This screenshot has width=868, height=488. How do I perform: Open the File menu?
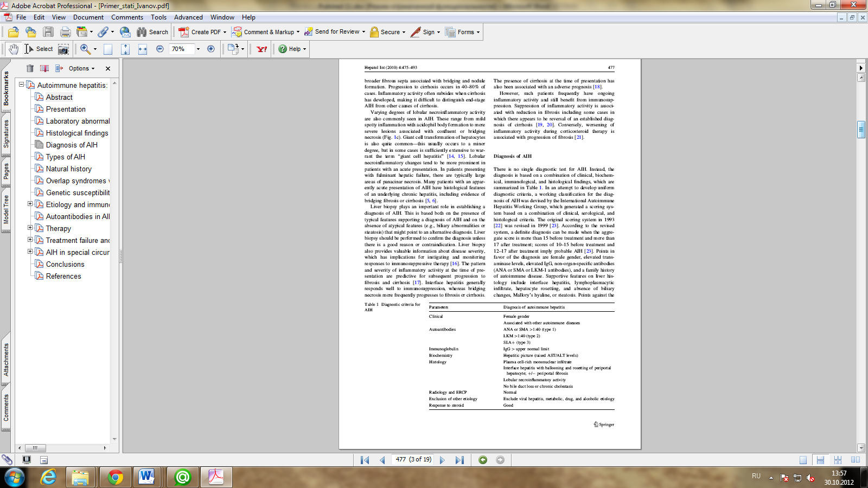pyautogui.click(x=21, y=17)
